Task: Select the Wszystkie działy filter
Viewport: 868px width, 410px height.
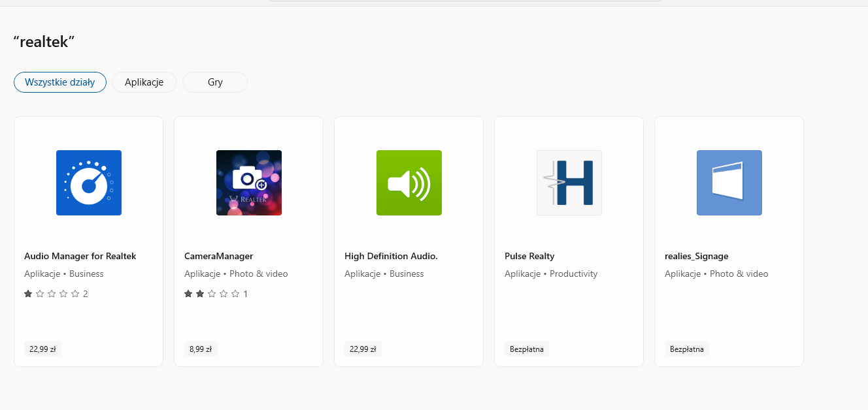Action: click(60, 82)
